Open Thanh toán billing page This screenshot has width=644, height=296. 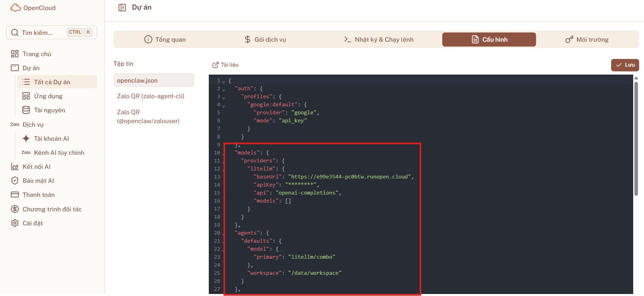click(38, 195)
